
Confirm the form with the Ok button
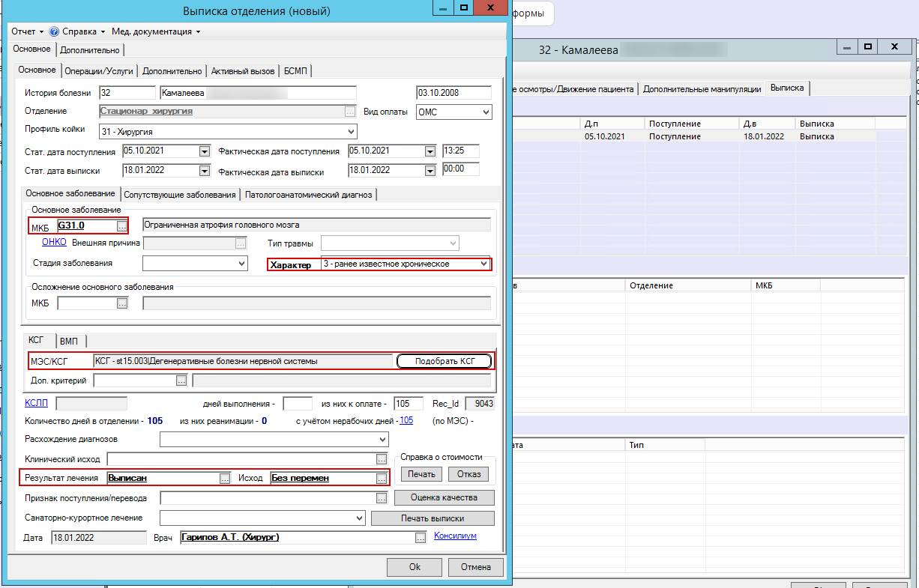tap(415, 567)
